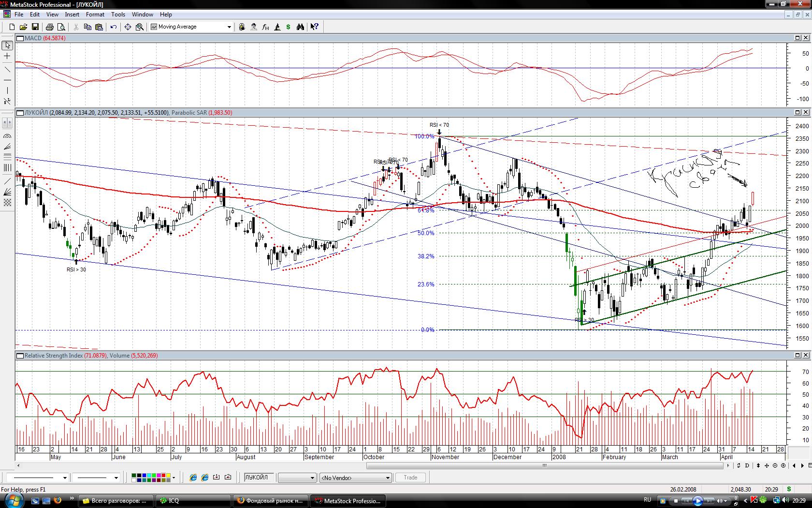This screenshot has width=812, height=508.
Task: Launch the Expert Advisor icon
Action: pyautogui.click(x=254, y=27)
